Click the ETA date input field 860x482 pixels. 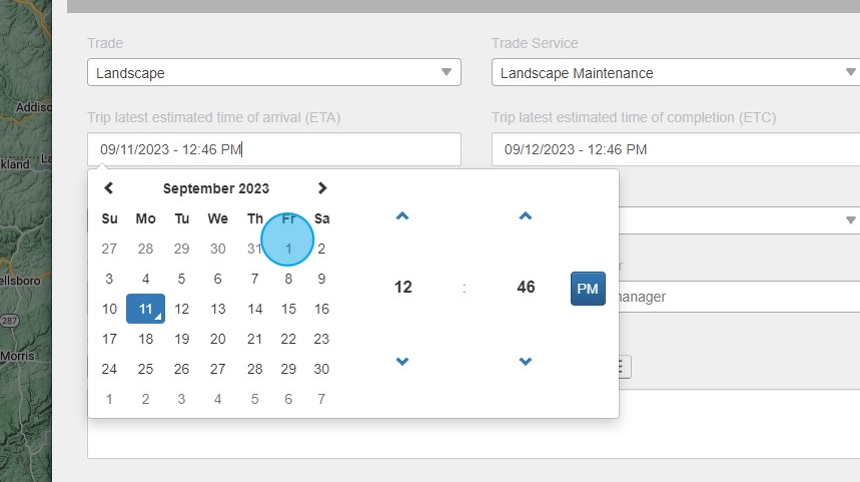(273, 150)
